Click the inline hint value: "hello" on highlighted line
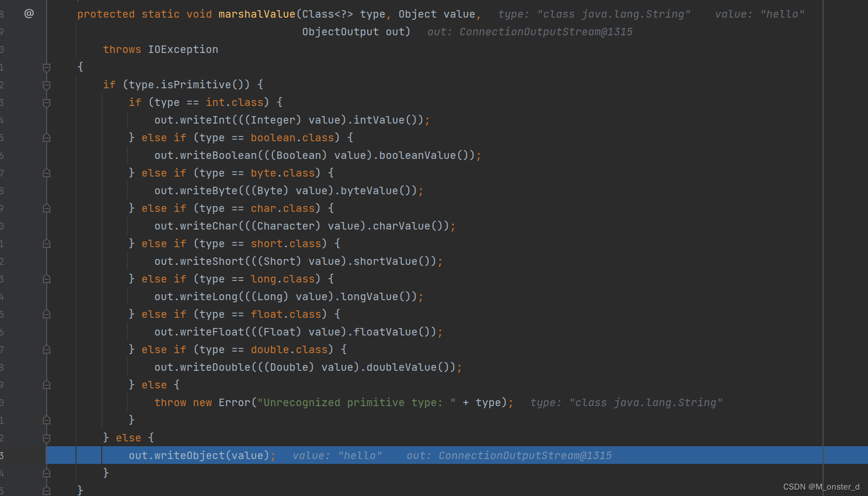The height and width of the screenshot is (496, 868). click(337, 456)
